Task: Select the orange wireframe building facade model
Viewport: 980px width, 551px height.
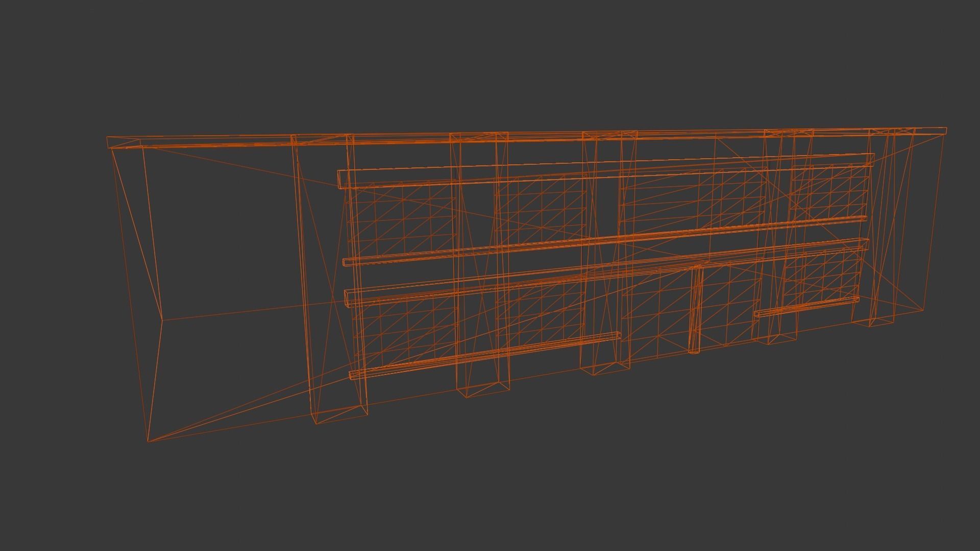Action: coord(526,284)
